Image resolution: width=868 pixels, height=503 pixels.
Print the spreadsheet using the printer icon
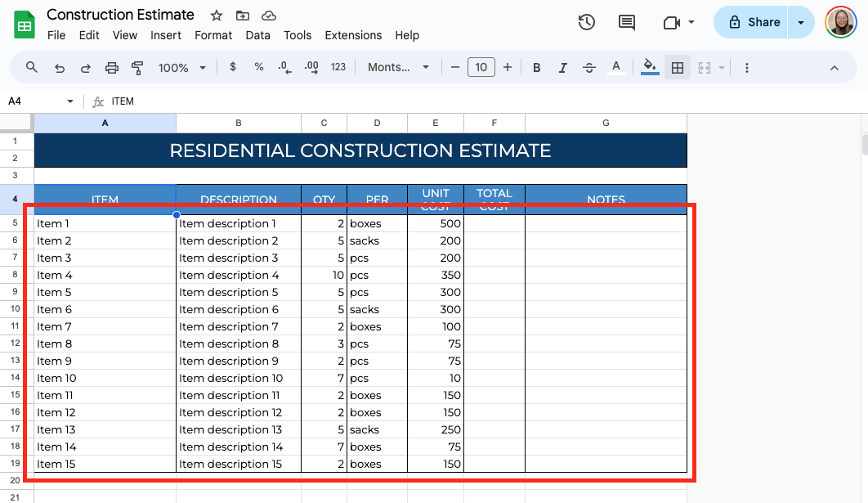(112, 68)
